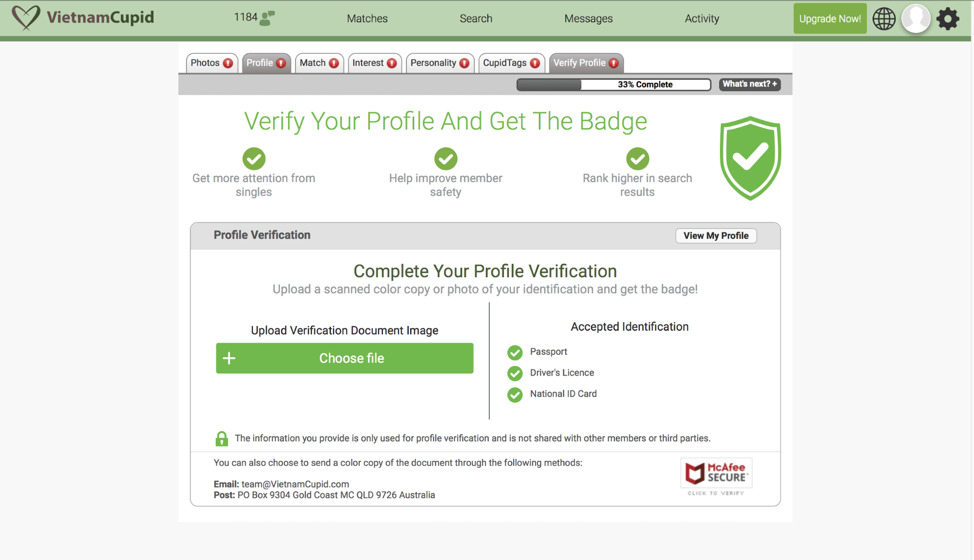Screen dimensions: 974x560
Task: Open the Photos tab
Action: click(211, 63)
